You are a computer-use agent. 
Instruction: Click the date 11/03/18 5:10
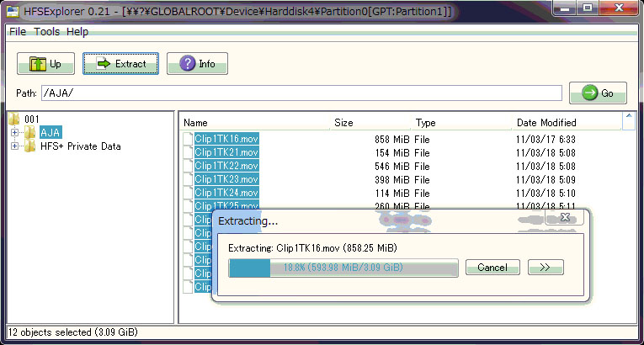click(x=546, y=194)
